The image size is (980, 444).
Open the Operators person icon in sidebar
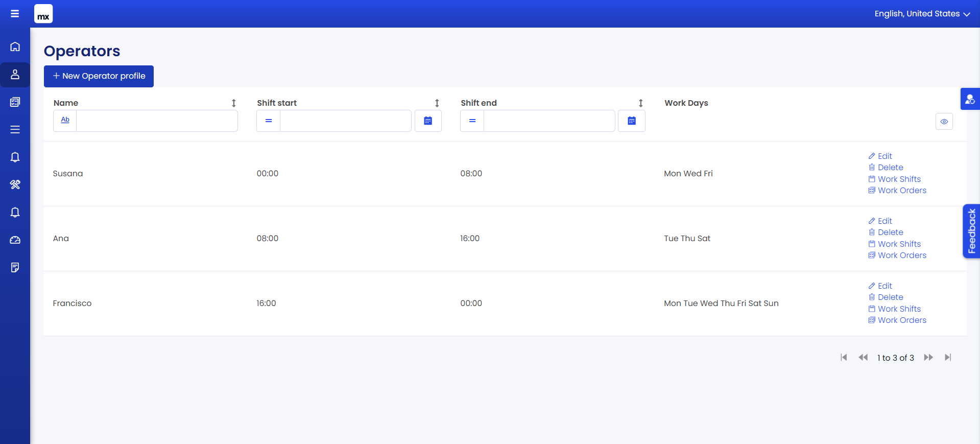(x=15, y=75)
